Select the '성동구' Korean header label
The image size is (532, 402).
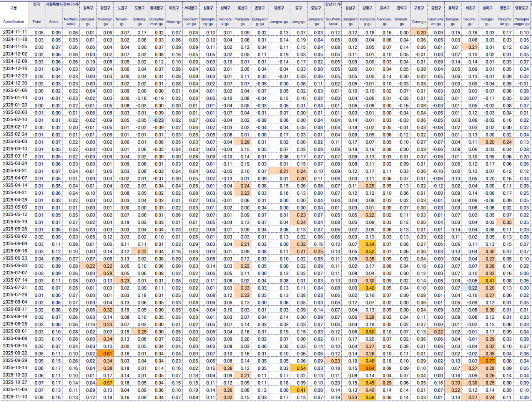pyautogui.click(x=208, y=8)
